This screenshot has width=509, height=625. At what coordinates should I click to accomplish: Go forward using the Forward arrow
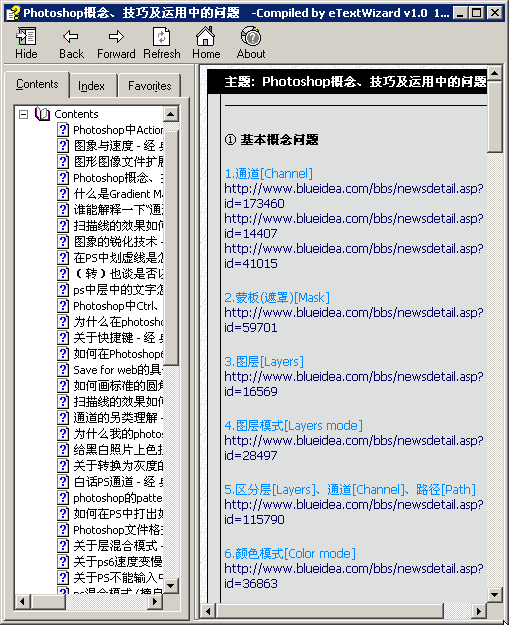pos(116,37)
